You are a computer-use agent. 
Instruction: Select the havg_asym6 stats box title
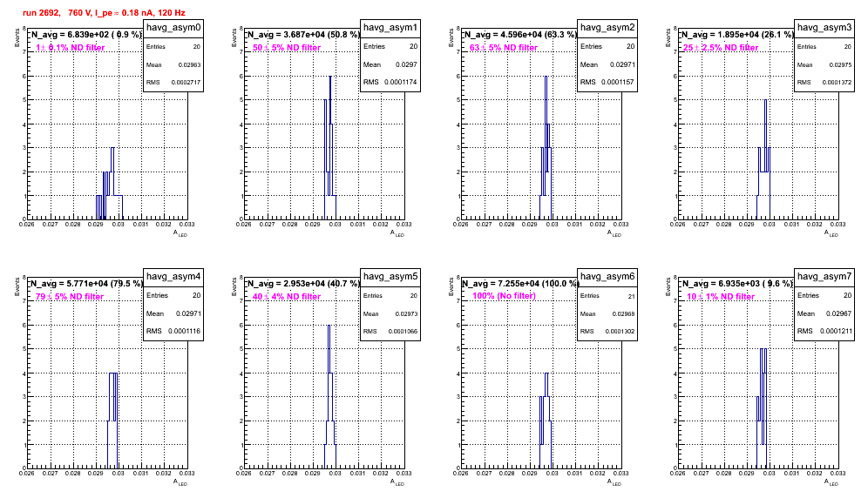607,276
